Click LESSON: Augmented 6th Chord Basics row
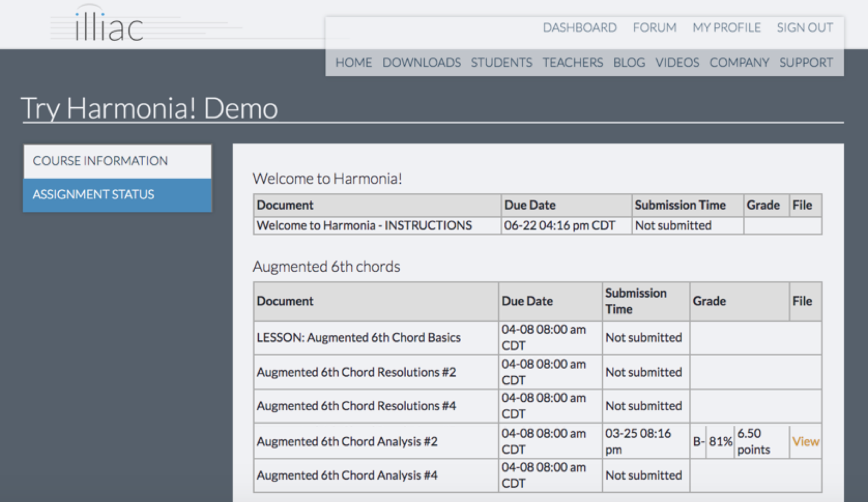Screen dimensions: 868x502 (358, 338)
